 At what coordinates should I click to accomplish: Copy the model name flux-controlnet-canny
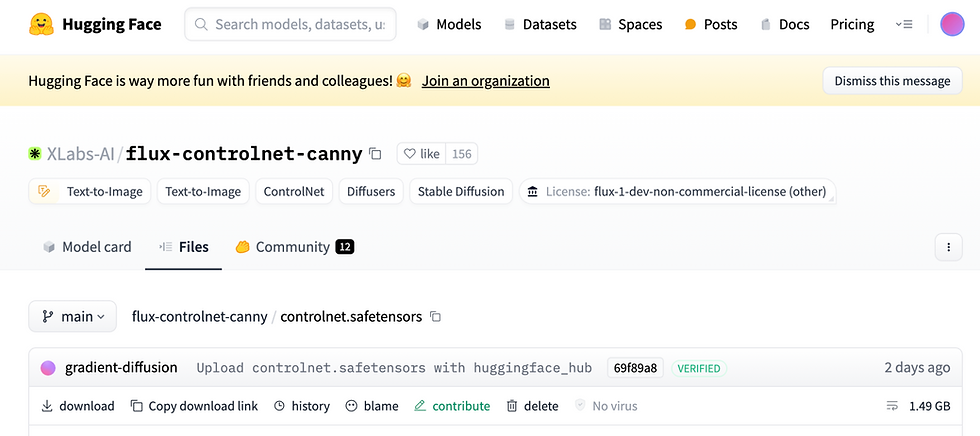pos(375,154)
